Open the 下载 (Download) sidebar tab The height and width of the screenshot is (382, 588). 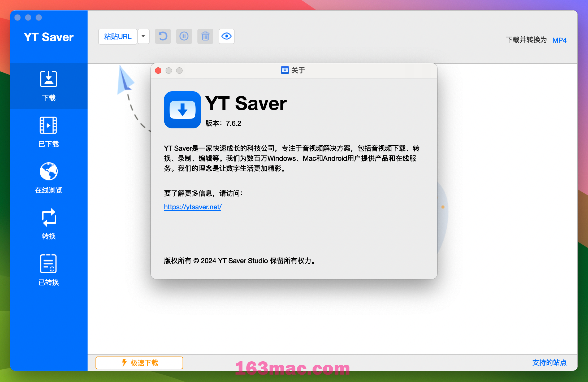[x=49, y=86]
